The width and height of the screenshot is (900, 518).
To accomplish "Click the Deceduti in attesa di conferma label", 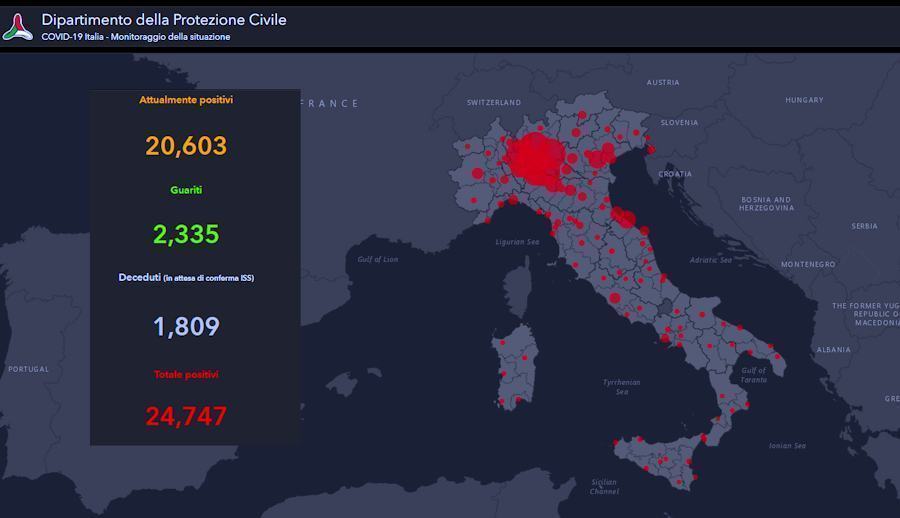I will click(x=186, y=277).
